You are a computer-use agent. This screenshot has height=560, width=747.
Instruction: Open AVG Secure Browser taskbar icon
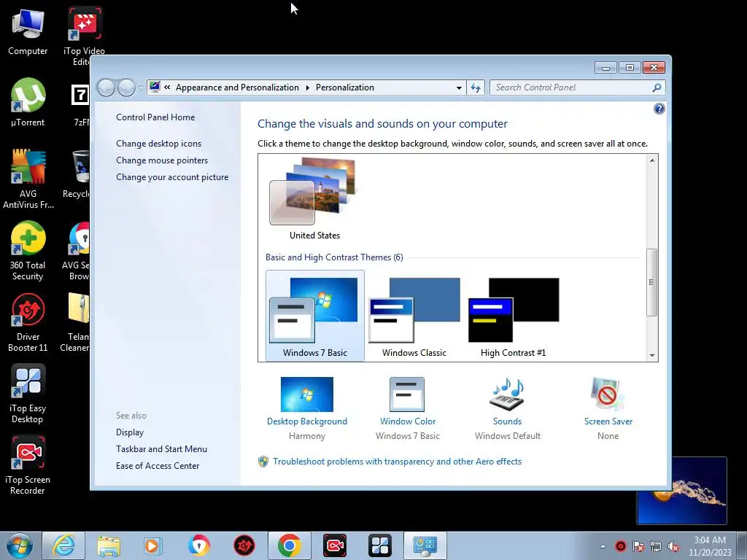coord(198,545)
